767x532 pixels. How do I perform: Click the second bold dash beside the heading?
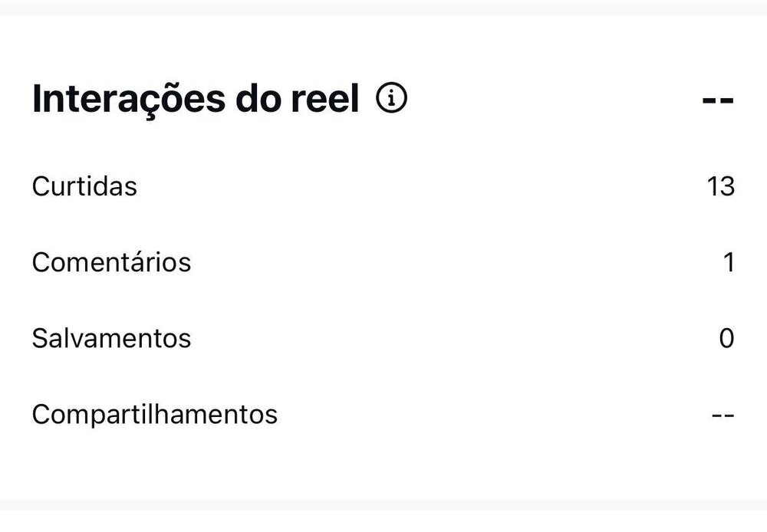[728, 101]
